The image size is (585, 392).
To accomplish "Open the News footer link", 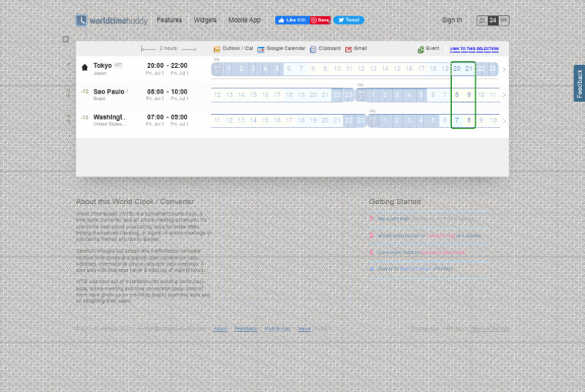I will (x=304, y=329).
